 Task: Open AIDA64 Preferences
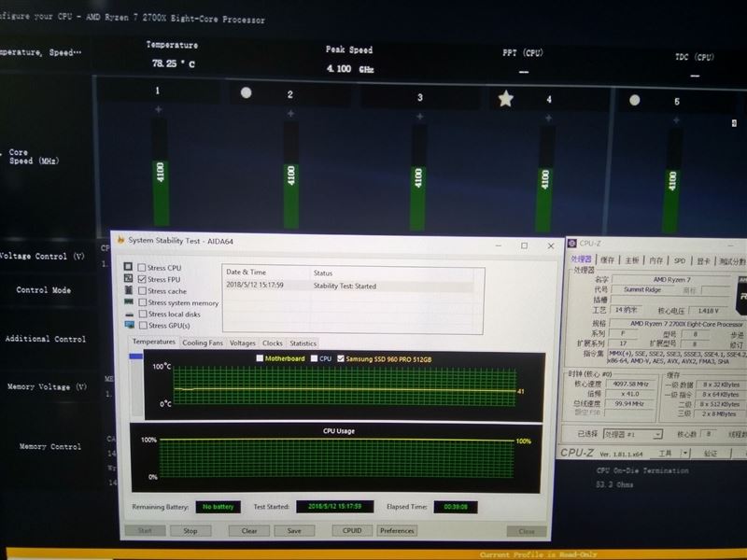point(397,530)
